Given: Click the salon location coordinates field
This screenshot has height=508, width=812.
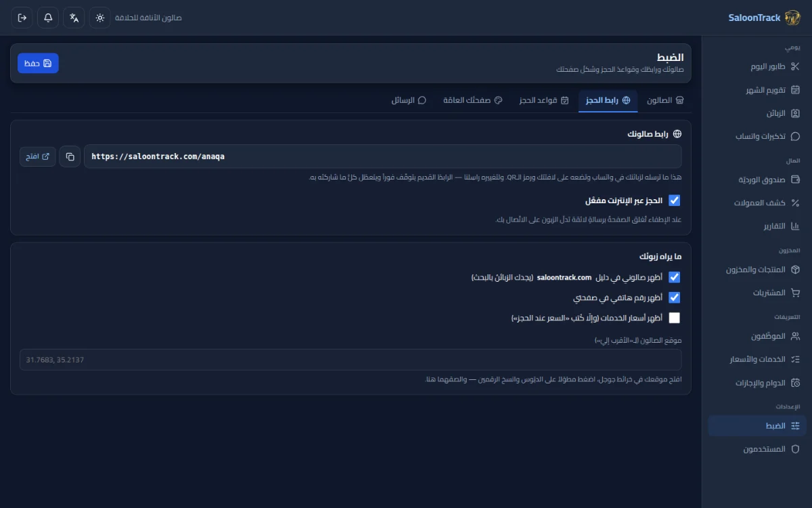Looking at the screenshot, I should click(x=351, y=360).
